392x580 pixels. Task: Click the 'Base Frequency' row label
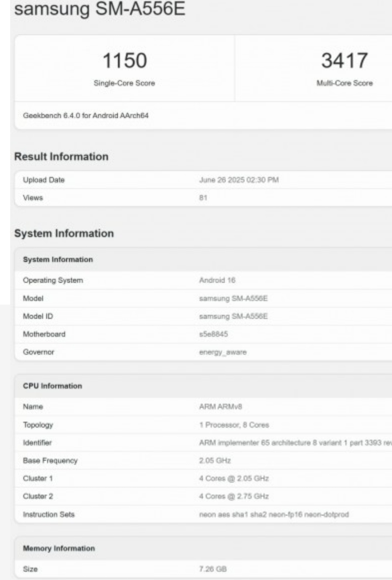tap(50, 461)
